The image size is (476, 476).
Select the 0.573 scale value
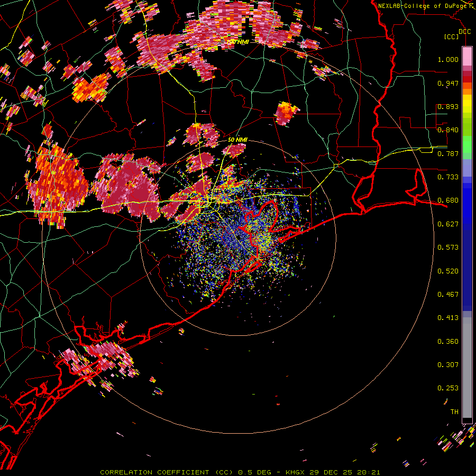(x=448, y=248)
